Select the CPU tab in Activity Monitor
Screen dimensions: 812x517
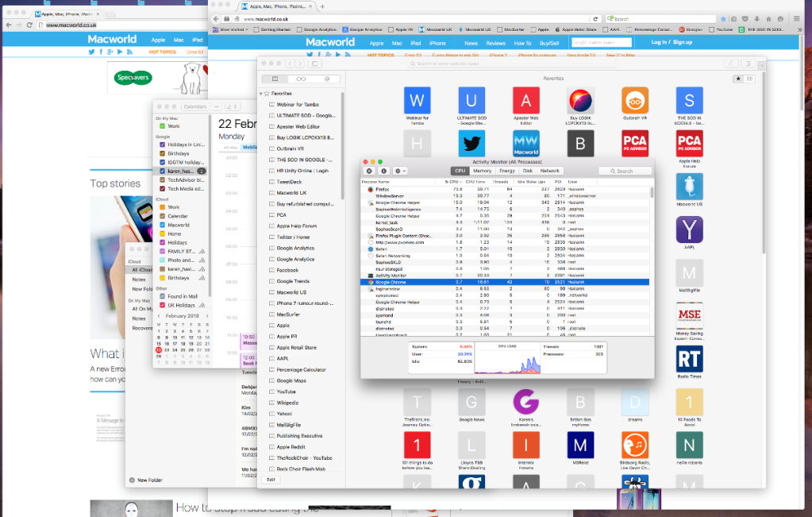point(460,171)
